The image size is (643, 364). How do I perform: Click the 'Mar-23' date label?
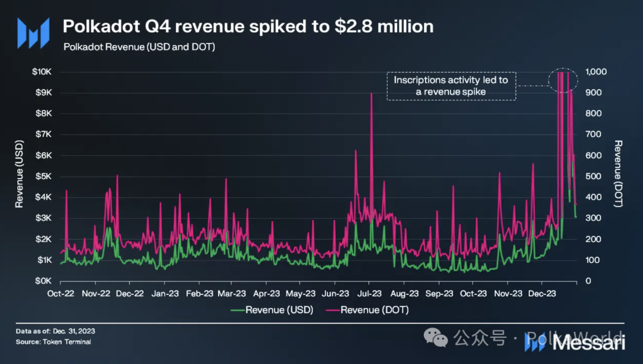click(x=232, y=294)
